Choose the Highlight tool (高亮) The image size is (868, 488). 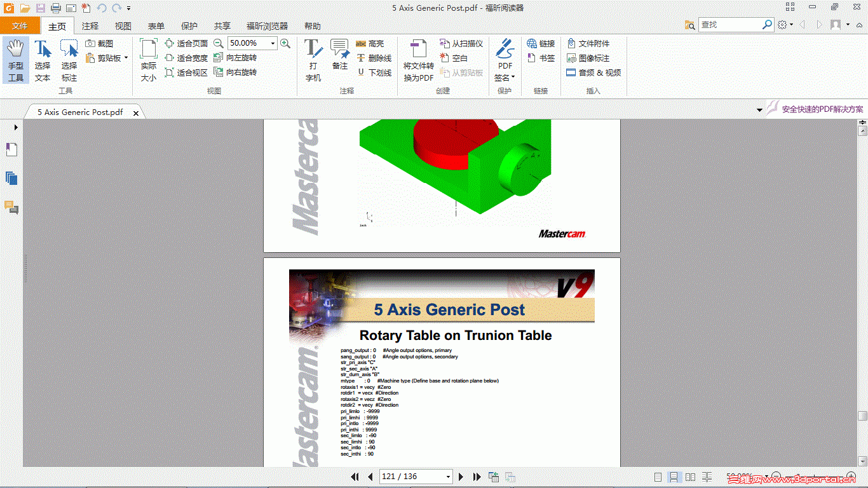(370, 43)
